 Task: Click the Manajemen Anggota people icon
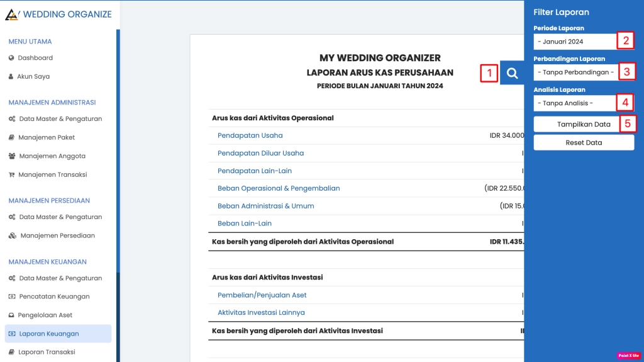tap(12, 156)
